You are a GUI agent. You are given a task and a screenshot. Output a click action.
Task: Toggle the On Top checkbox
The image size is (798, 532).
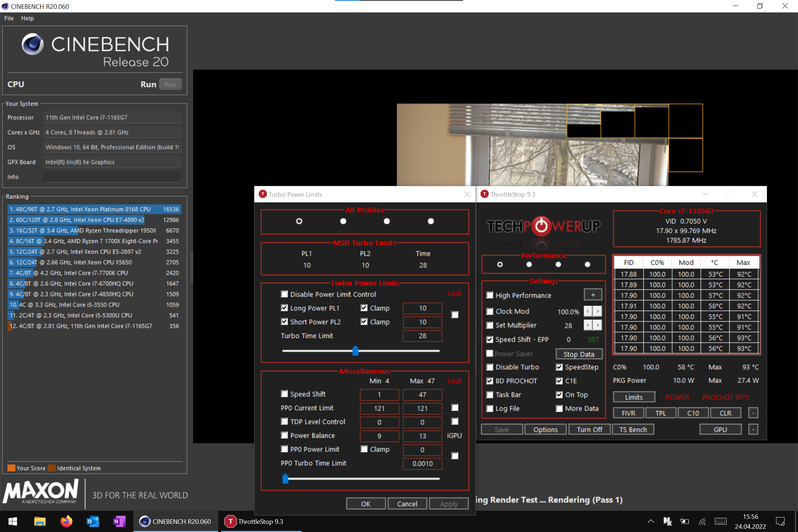coord(559,395)
